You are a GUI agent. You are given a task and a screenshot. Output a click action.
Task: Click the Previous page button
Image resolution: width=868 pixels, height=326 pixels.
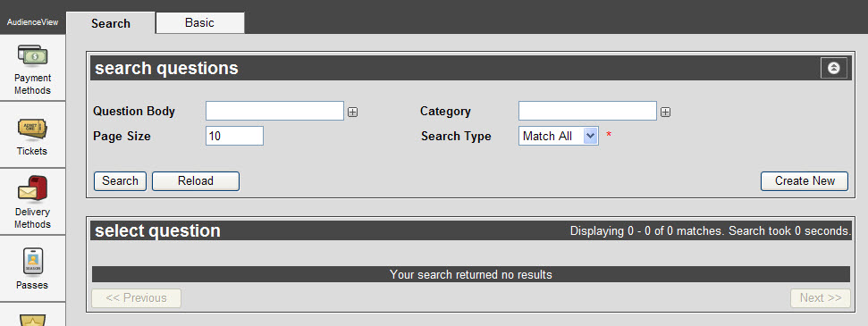pos(136,297)
